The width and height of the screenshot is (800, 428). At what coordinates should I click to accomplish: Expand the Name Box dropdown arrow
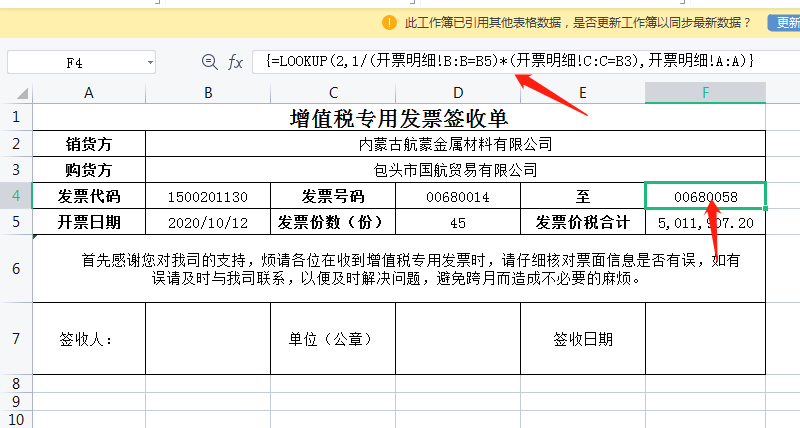pos(150,63)
